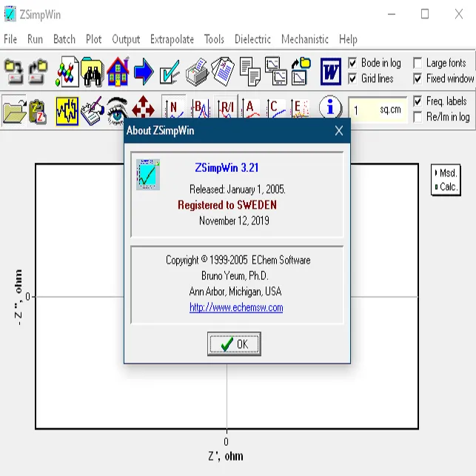Viewport: 476px width, 476px height.
Task: Click the folder-to-disk import icon
Action: pyautogui.click(x=13, y=72)
